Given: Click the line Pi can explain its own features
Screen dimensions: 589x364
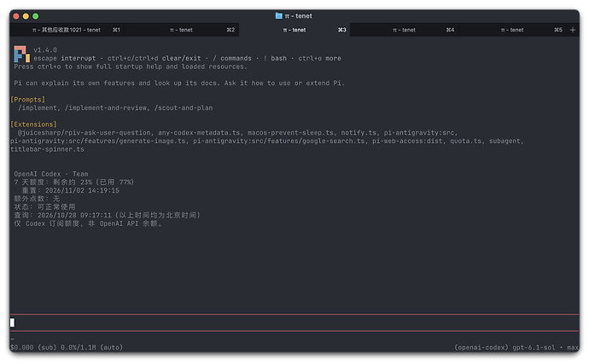Looking at the screenshot, I should pyautogui.click(x=179, y=83).
